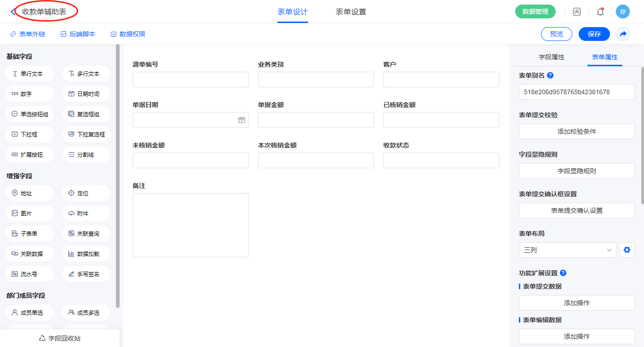Switch to the 表单设置 tab
644x347 pixels.
click(x=351, y=12)
